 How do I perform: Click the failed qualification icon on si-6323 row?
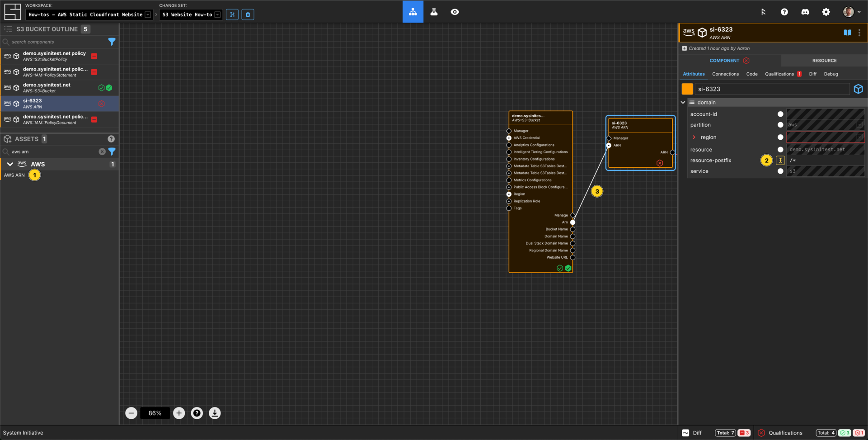102,104
